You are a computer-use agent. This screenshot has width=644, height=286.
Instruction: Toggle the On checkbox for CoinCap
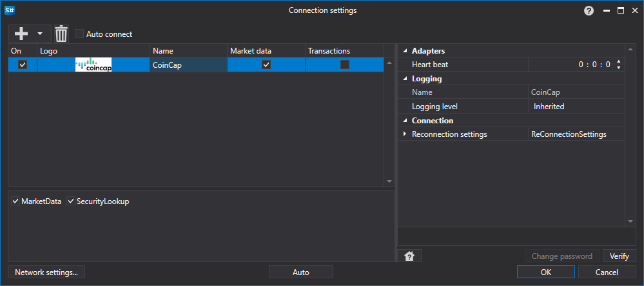click(23, 65)
